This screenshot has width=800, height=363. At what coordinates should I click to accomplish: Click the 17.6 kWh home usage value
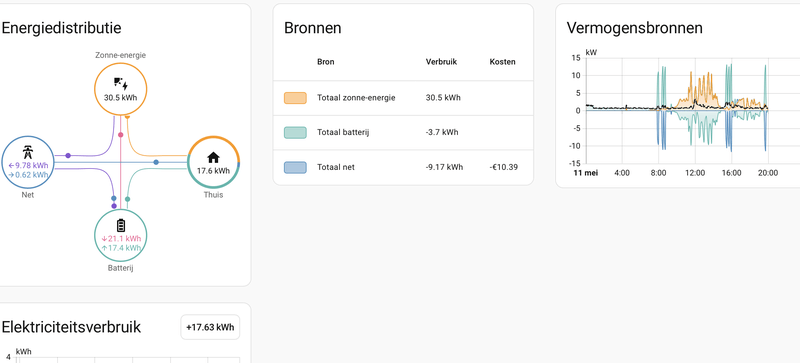tap(213, 171)
